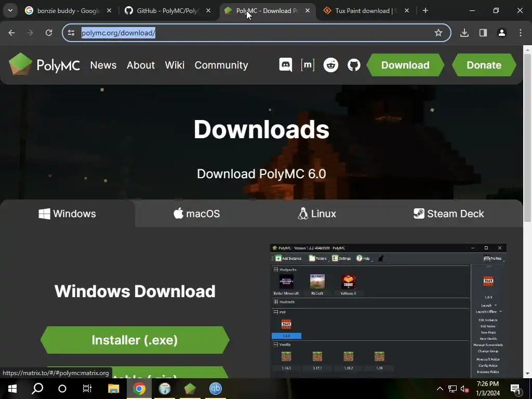The width and height of the screenshot is (532, 399).
Task: Open the Wiki page
Action: 175,65
